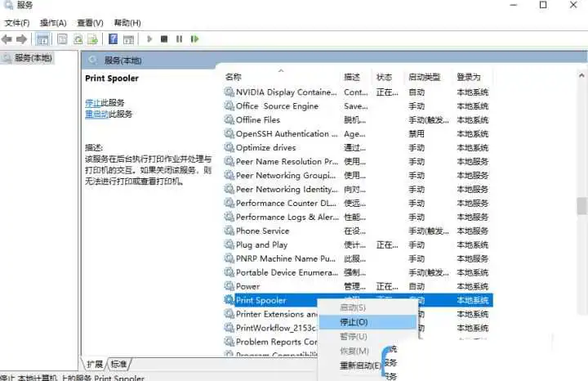Viewport: 588px width, 381px height.
Task: Click the Forward arrow toolbar icon
Action: 22,39
